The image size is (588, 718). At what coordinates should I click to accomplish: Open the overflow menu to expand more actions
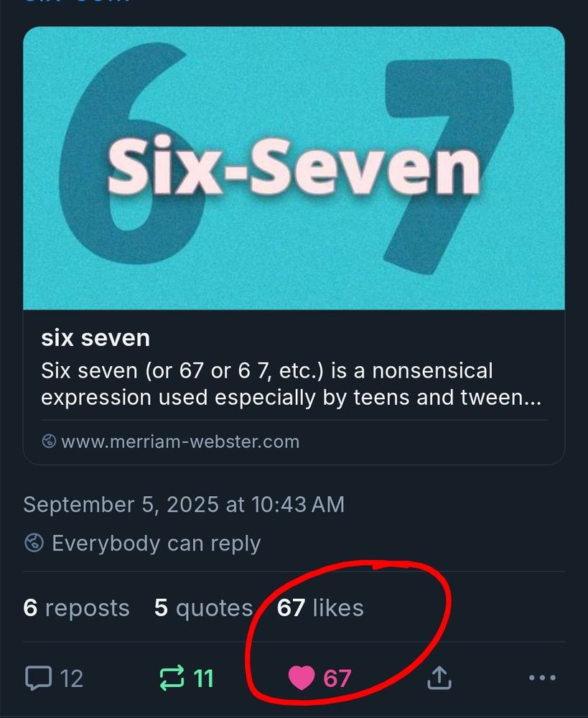[x=543, y=677]
